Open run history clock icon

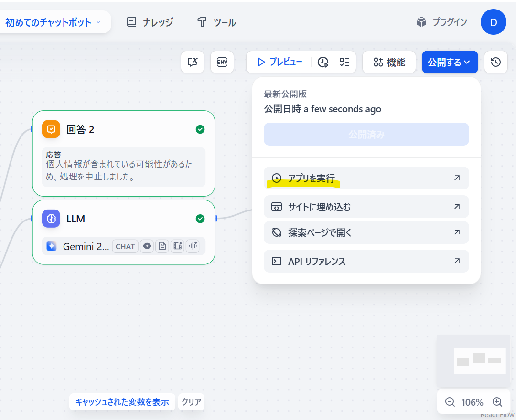point(323,62)
